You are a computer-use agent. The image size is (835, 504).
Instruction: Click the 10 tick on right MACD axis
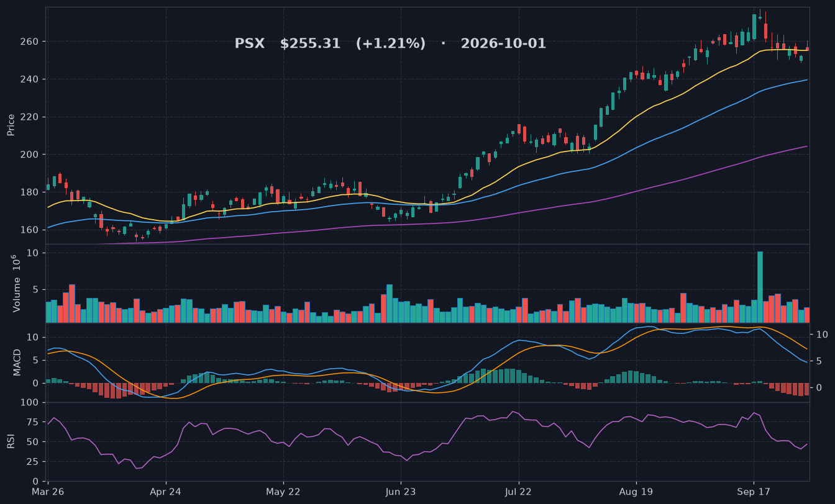821,335
